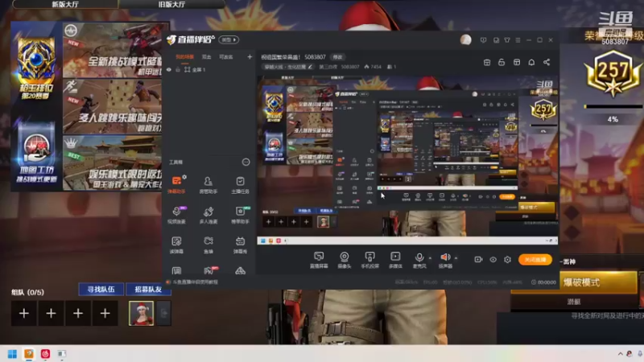This screenshot has width=644, height=362.
Task: Expand microphone options arrow
Action: point(430,258)
